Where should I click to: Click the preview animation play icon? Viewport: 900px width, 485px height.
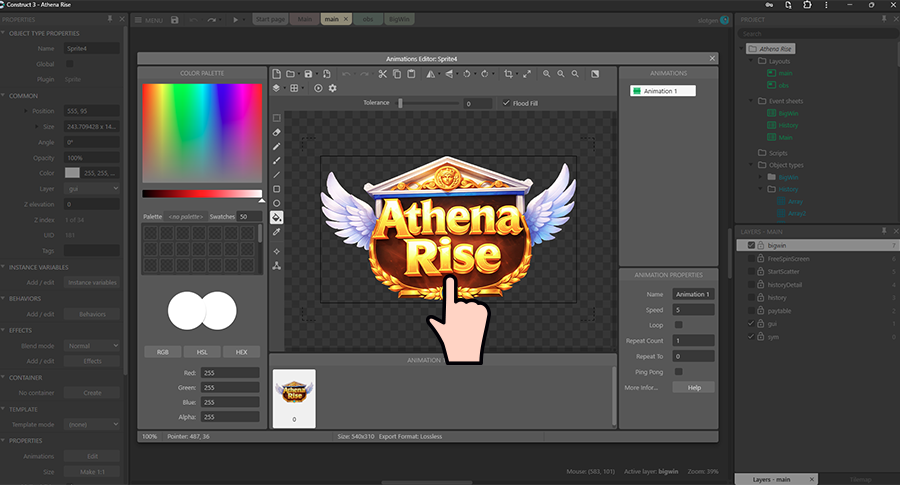click(x=318, y=89)
